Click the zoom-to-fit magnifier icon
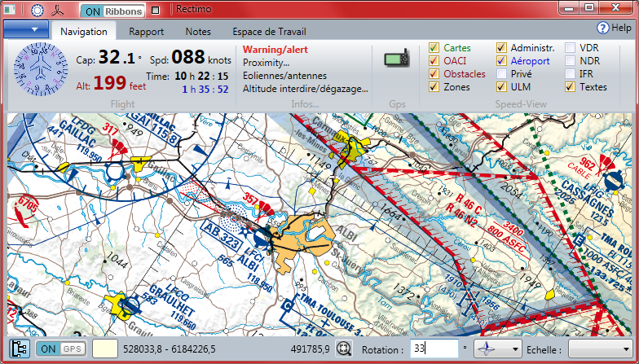 pyautogui.click(x=344, y=349)
